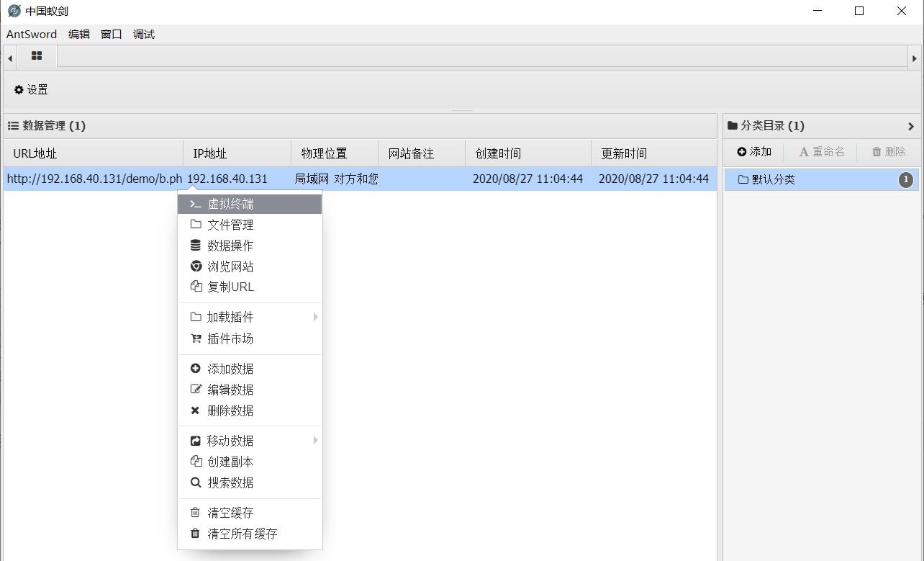Click the gear icon beside 设置

pyautogui.click(x=19, y=90)
